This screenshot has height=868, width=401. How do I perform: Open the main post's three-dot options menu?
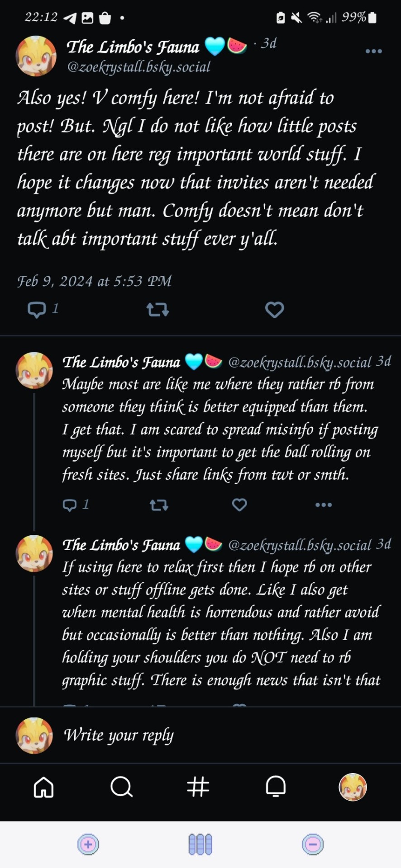tap(373, 52)
